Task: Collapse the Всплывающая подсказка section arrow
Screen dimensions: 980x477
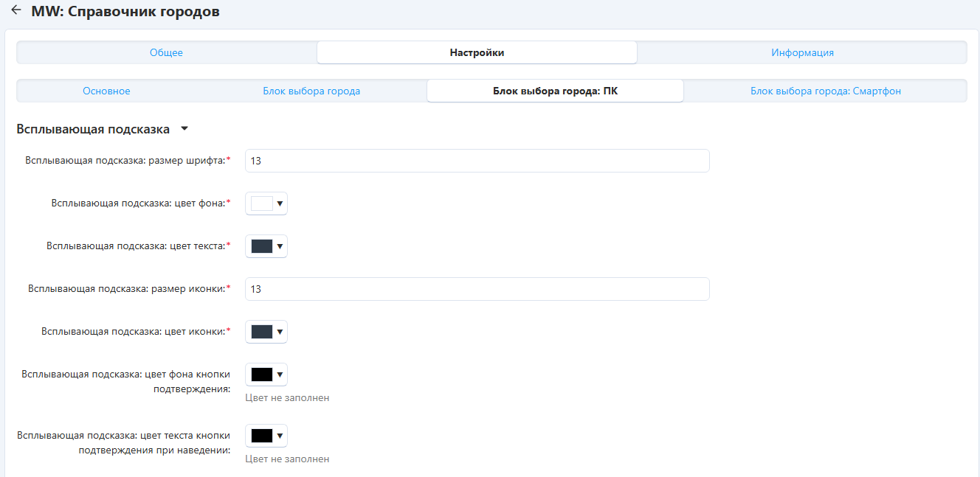Action: coord(184,129)
